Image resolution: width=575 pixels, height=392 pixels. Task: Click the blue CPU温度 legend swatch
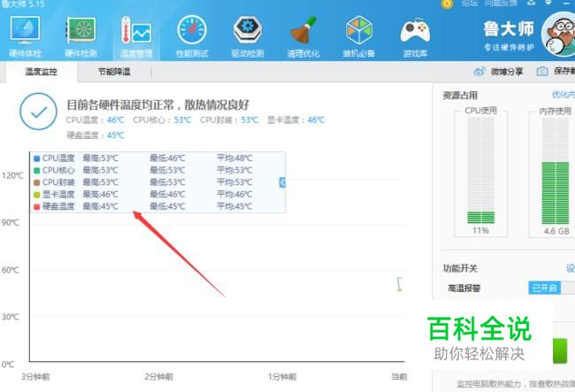(36, 158)
